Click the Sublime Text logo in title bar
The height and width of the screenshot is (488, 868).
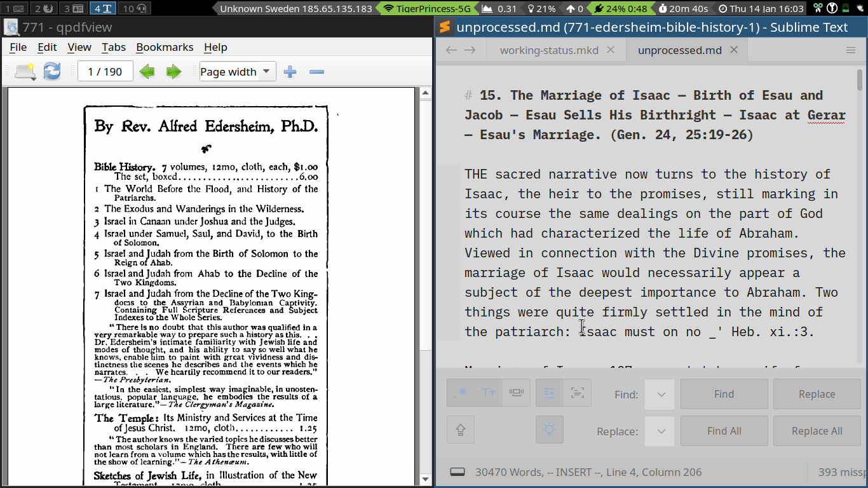(445, 27)
